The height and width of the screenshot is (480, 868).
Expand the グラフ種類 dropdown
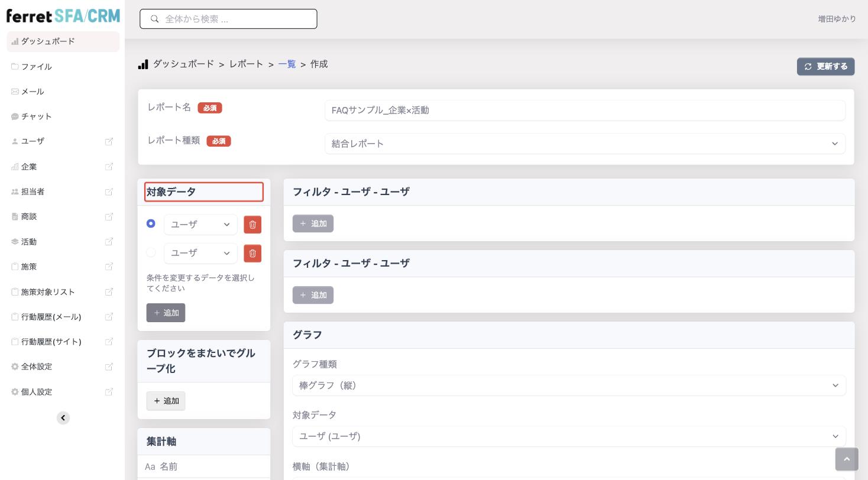569,385
